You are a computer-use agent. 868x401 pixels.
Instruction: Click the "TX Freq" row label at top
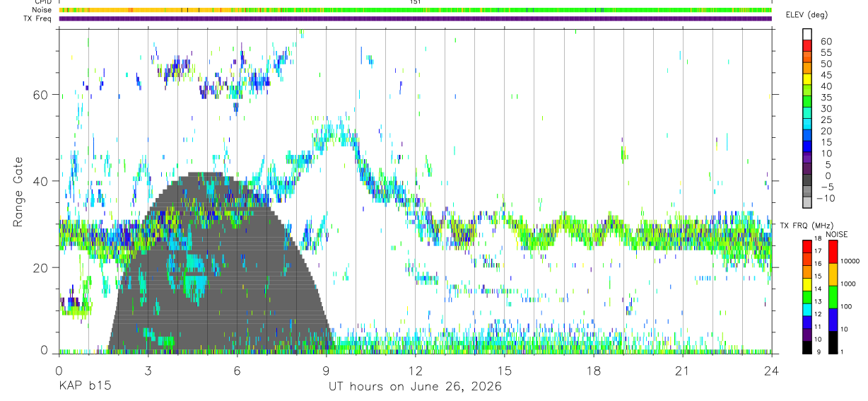point(38,18)
